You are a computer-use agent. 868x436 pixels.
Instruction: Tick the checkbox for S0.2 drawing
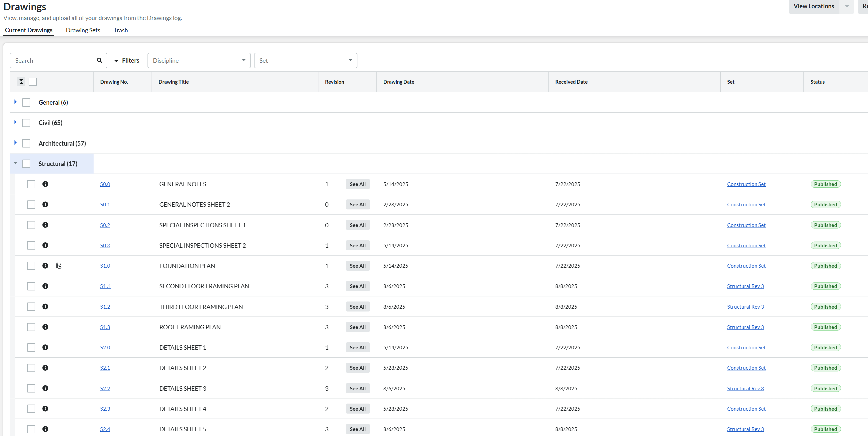click(31, 225)
